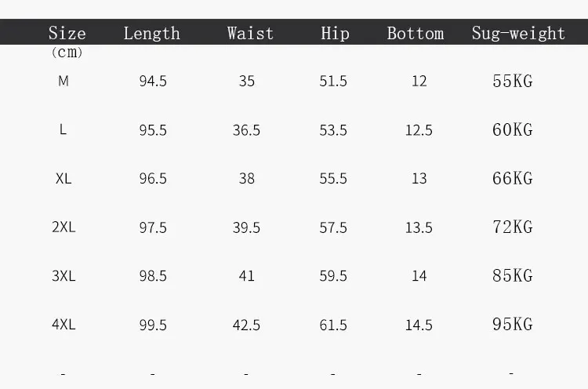588x389 pixels.
Task: Select the L size row label
Action: [63, 129]
